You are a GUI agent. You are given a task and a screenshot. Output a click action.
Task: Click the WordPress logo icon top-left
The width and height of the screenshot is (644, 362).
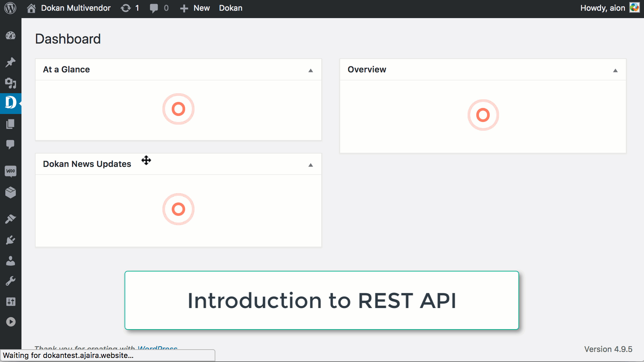click(11, 8)
